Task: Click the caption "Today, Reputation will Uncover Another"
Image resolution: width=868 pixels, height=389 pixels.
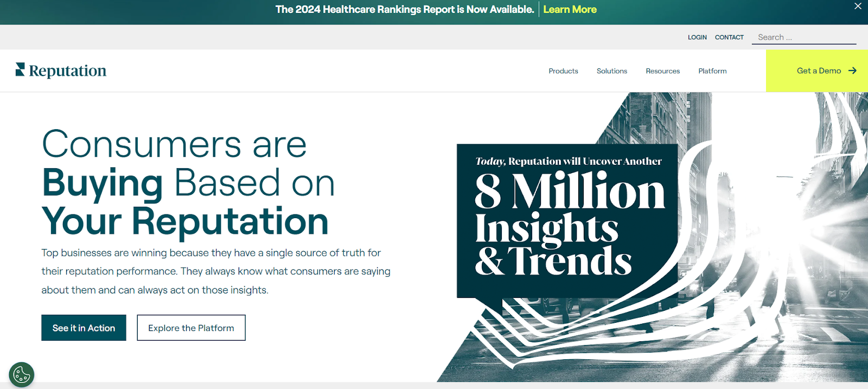Action: (569, 161)
